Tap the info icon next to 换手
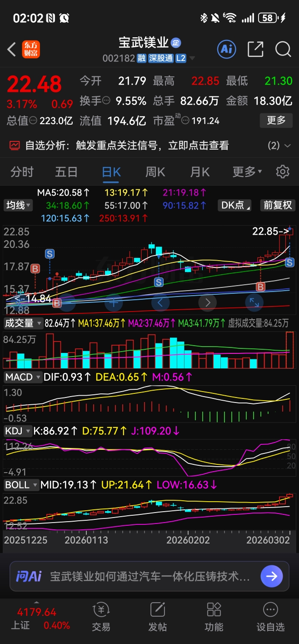This screenshot has height=644, width=299. (x=107, y=101)
